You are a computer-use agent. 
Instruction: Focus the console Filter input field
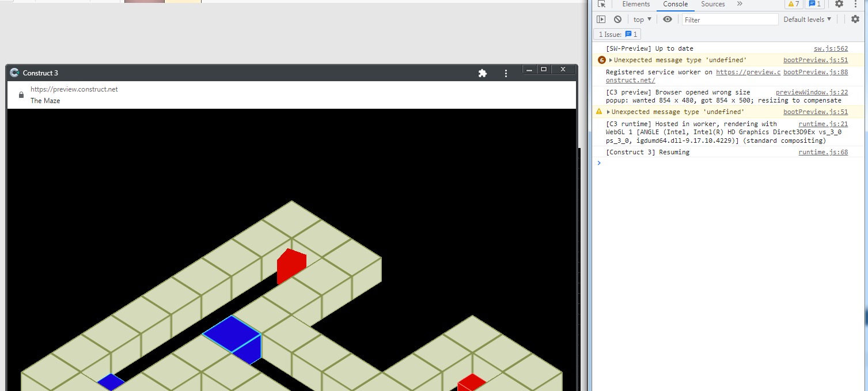(730, 20)
